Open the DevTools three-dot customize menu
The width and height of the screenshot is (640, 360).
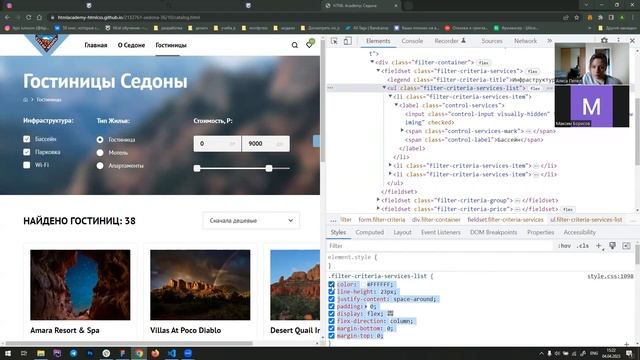[618, 40]
